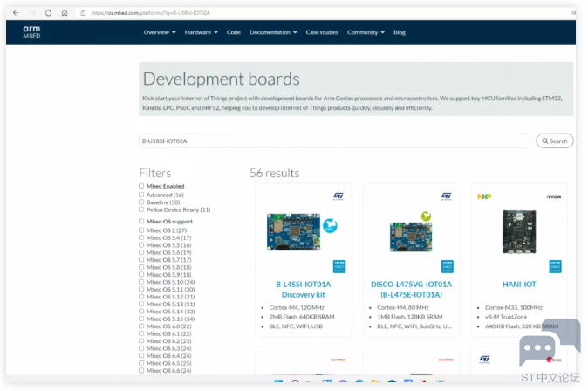Screen dimensions: 588x391
Task: Expand the Documentation dropdown menu
Action: [x=273, y=32]
